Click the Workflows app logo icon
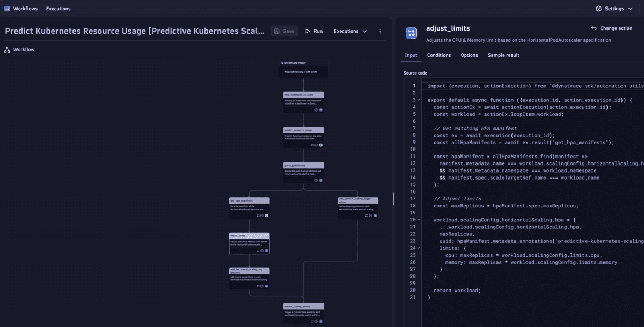644x327 pixels. [7, 9]
